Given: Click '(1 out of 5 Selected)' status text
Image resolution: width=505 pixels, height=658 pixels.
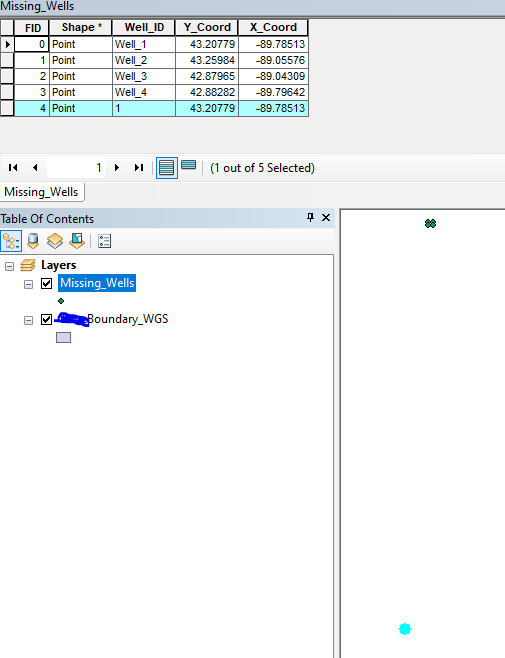Looking at the screenshot, I should coord(262,168).
